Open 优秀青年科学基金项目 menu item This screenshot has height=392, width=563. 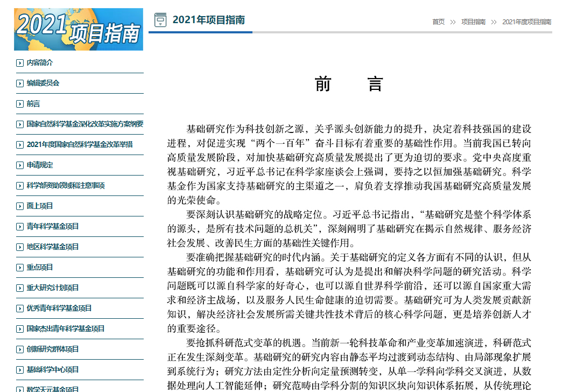pos(59,309)
